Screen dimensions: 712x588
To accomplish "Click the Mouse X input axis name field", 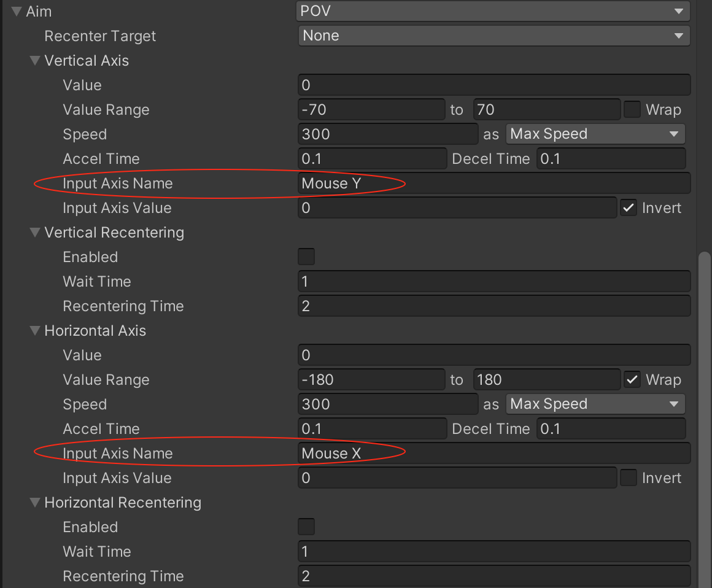I will (493, 453).
